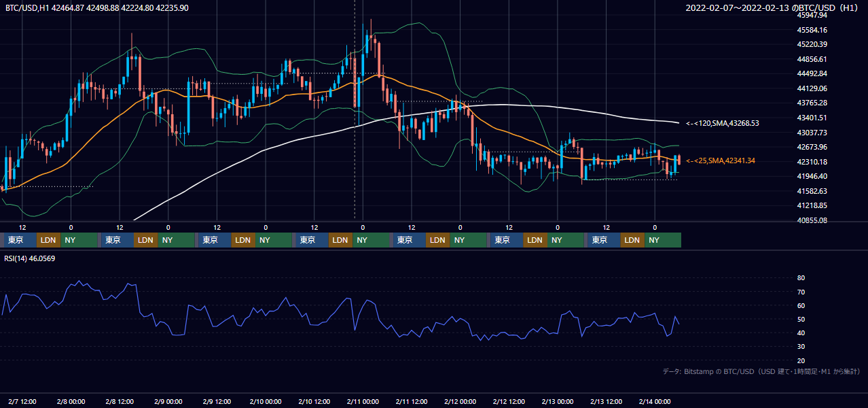The height and width of the screenshot is (408, 868).
Task: Select the 41218.85 price axis label
Action: tap(812, 205)
